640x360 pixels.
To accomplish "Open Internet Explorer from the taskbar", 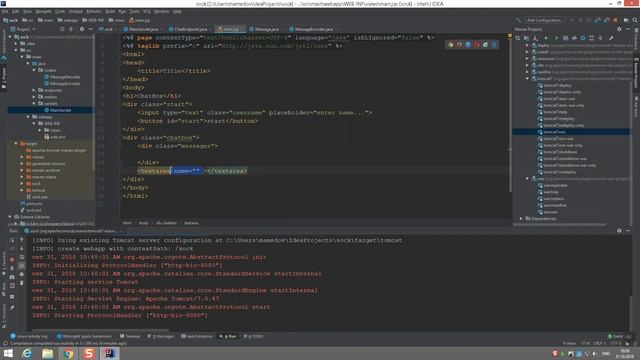I will click(x=27, y=353).
